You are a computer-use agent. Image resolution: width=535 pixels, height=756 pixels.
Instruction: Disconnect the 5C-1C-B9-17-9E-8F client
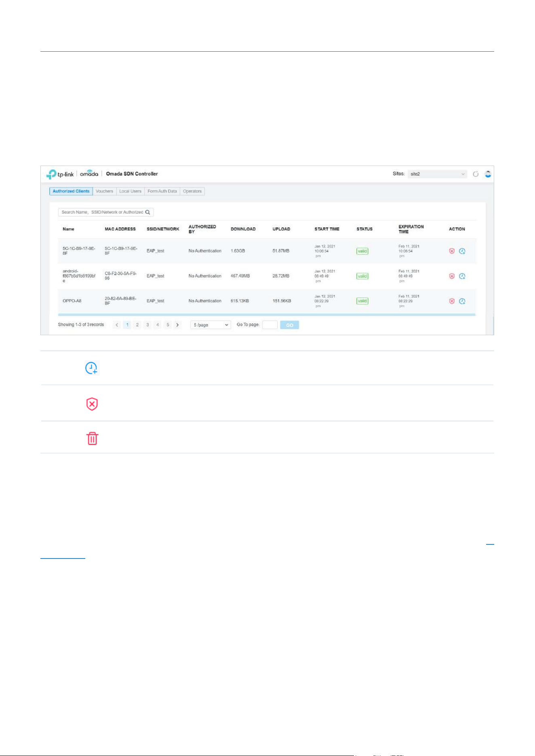pos(452,251)
